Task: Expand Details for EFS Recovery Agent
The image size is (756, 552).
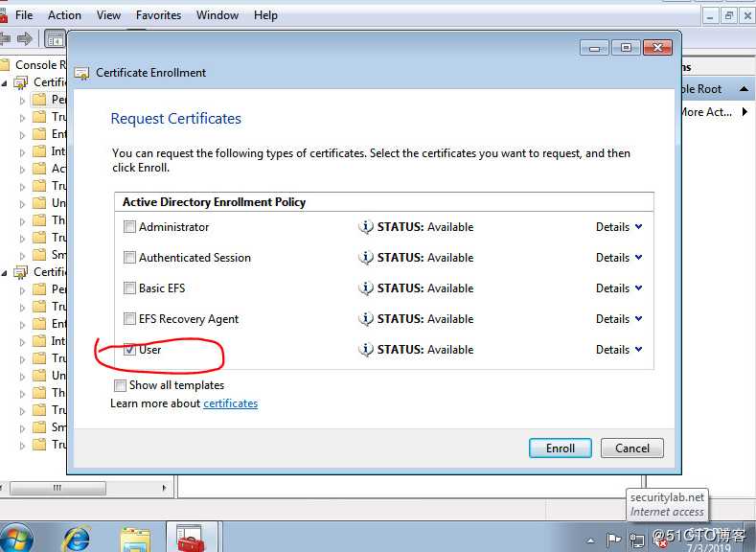Action: (619, 319)
